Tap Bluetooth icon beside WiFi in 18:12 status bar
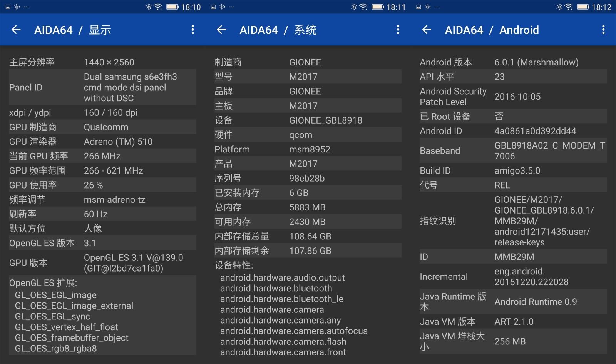The image size is (616, 364). (559, 7)
